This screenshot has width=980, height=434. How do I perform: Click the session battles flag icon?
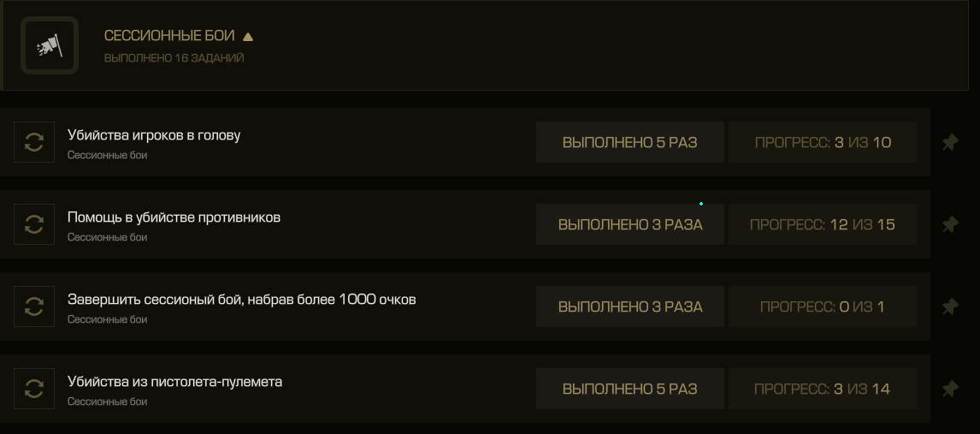point(50,45)
